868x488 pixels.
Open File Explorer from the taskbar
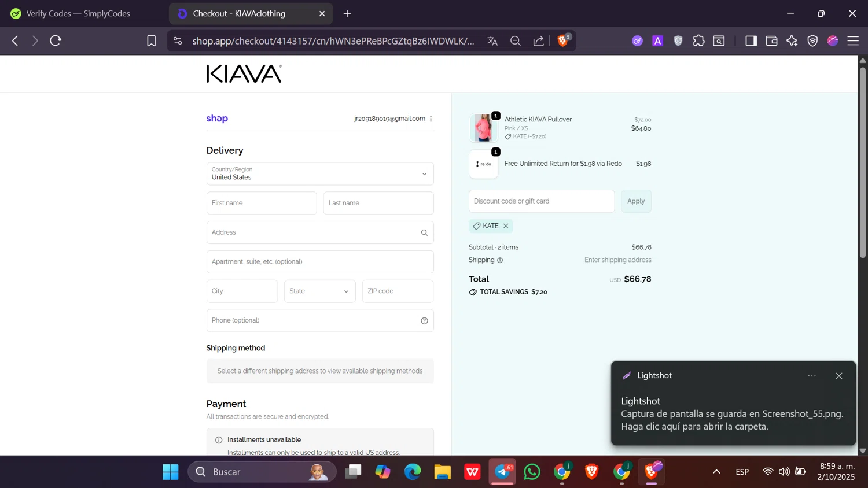443,472
